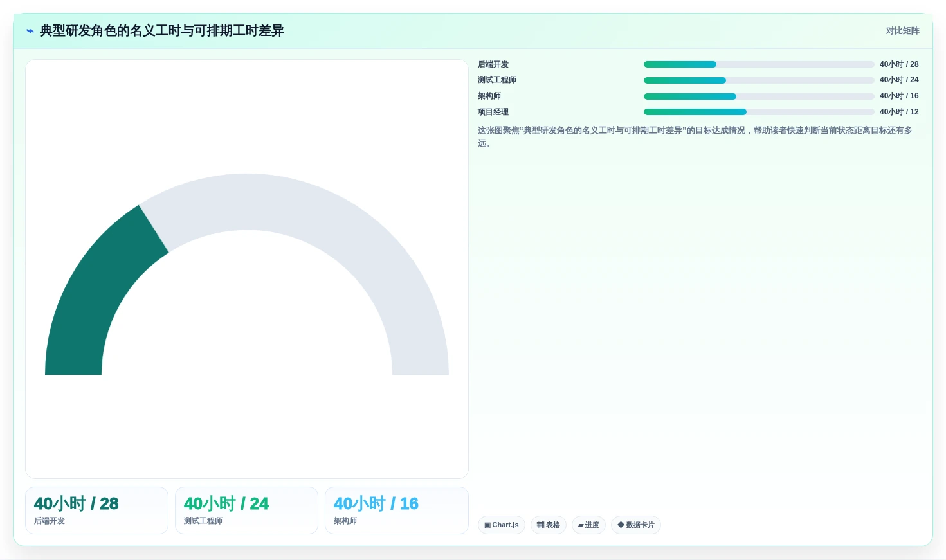
Task: Open the 测试工程师 data card
Action: point(246,510)
